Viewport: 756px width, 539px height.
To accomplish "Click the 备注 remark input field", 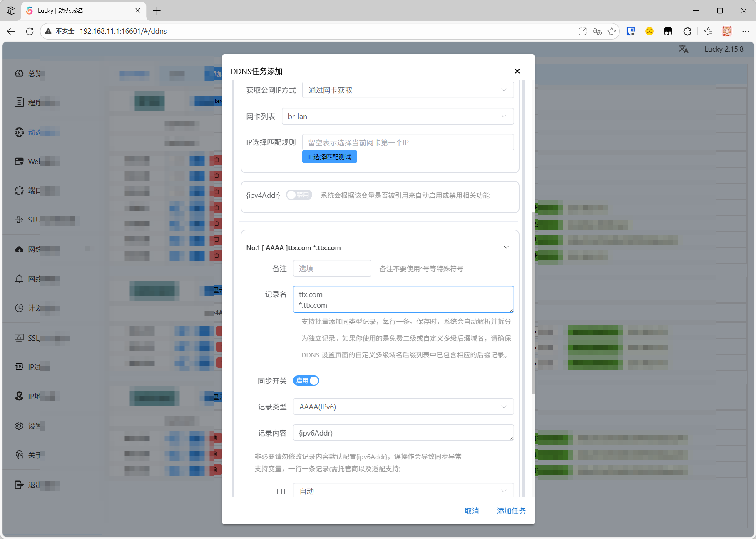I will (x=332, y=269).
